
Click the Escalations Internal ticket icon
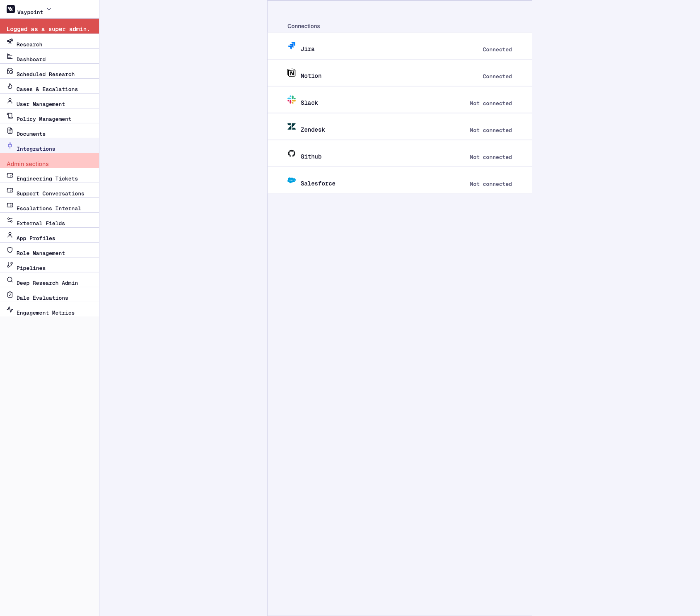coord(10,205)
